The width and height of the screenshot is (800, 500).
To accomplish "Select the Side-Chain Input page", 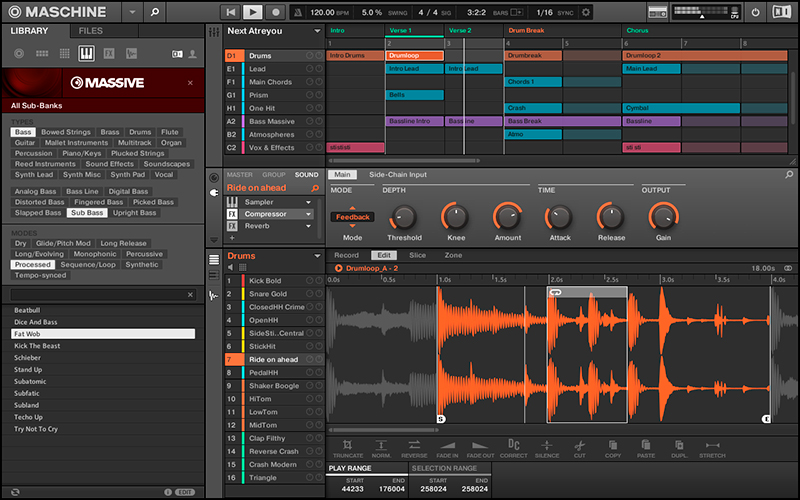I will (x=397, y=174).
